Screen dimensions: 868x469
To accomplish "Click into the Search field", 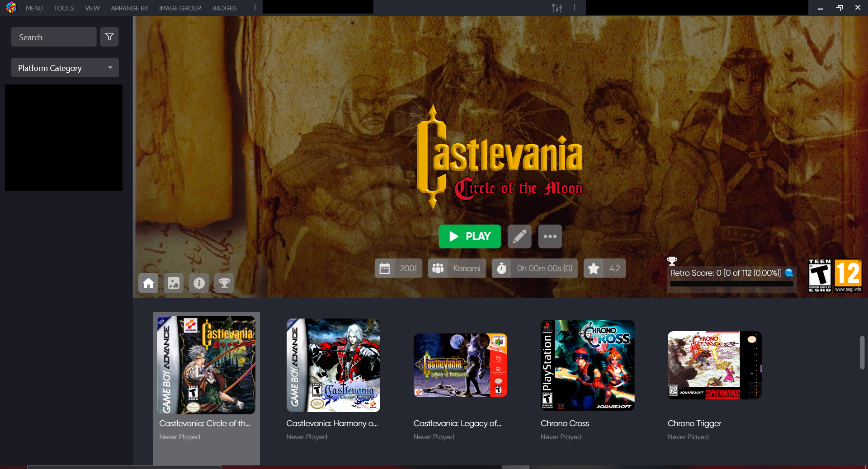I will point(54,37).
